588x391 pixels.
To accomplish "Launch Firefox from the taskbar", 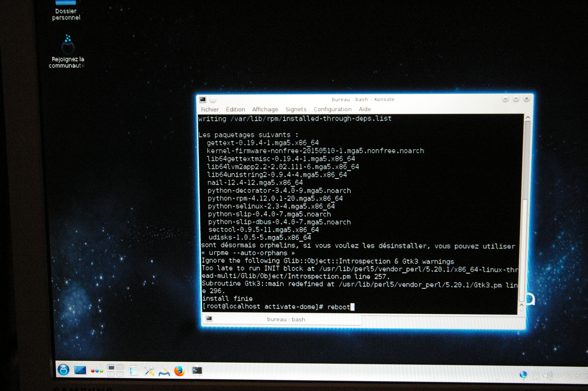I will [179, 371].
